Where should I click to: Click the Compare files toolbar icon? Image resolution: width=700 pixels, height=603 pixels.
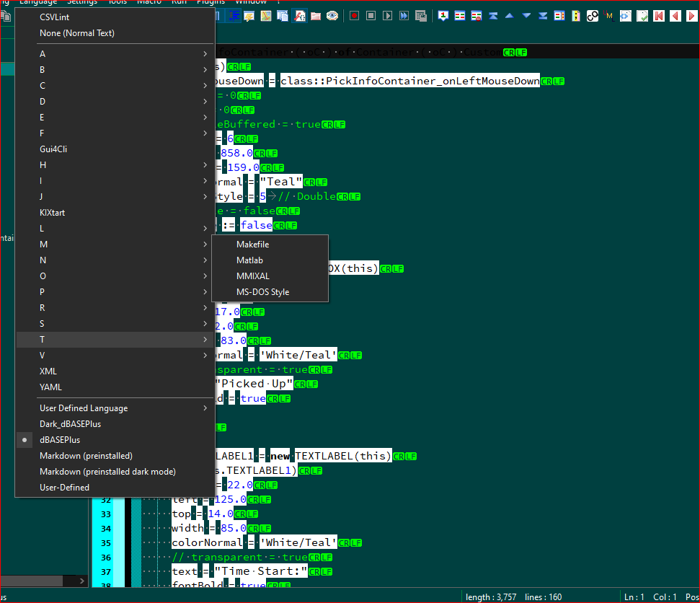coord(460,16)
